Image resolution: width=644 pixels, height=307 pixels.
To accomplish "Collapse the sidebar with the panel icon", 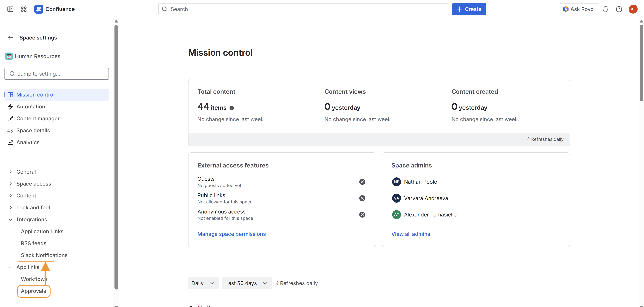I will pos(10,9).
